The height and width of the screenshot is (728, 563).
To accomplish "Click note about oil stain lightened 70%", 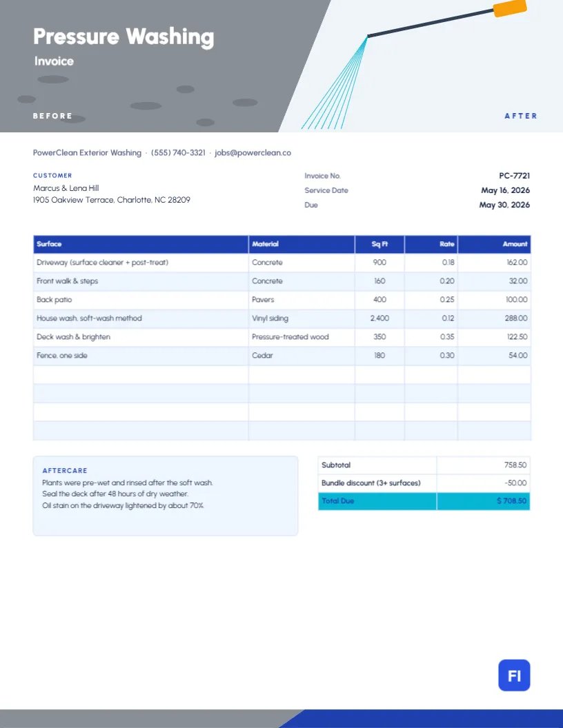I will [123, 505].
